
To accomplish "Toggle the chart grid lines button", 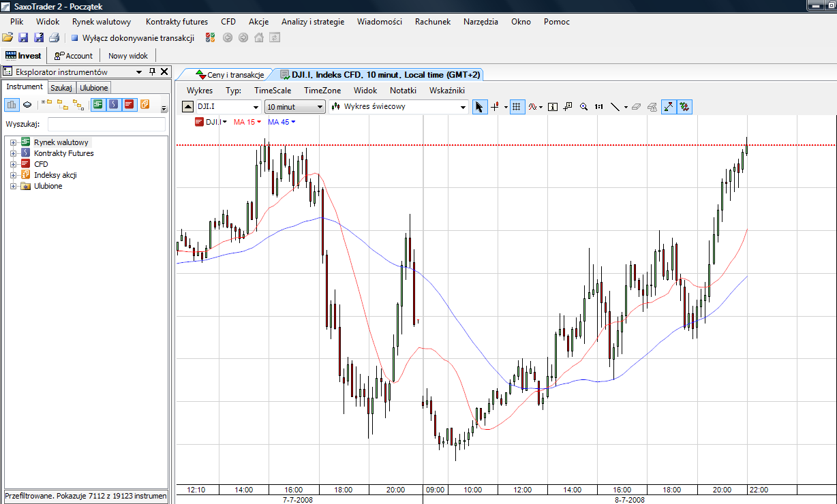I will click(x=517, y=107).
